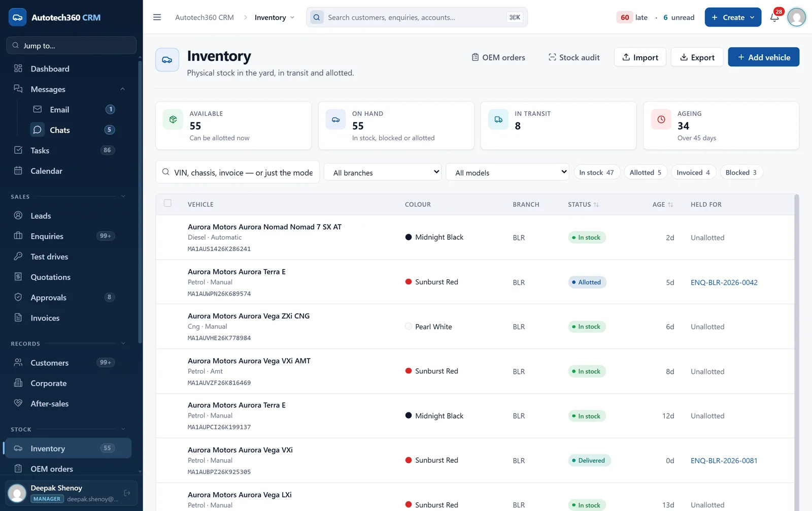Open Test drives in the sidebar

coord(69,257)
